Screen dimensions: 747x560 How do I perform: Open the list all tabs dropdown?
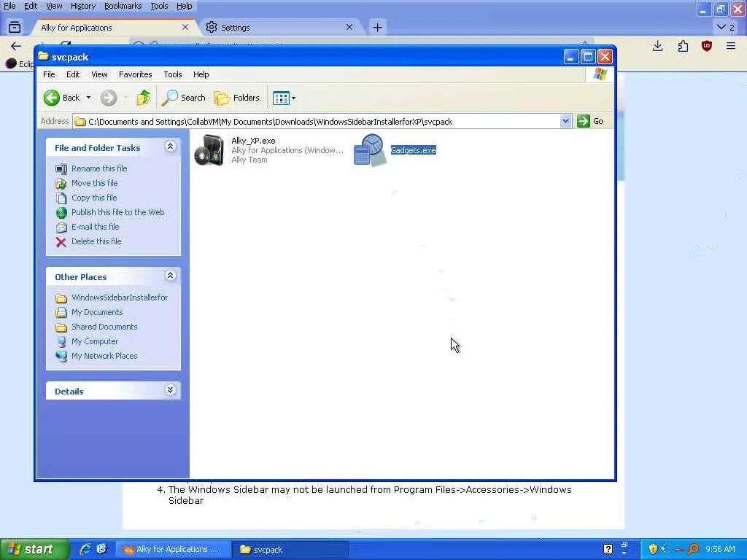click(x=726, y=28)
